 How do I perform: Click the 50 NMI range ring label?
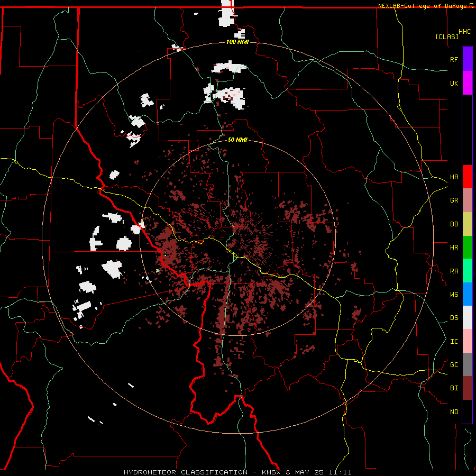click(x=237, y=140)
